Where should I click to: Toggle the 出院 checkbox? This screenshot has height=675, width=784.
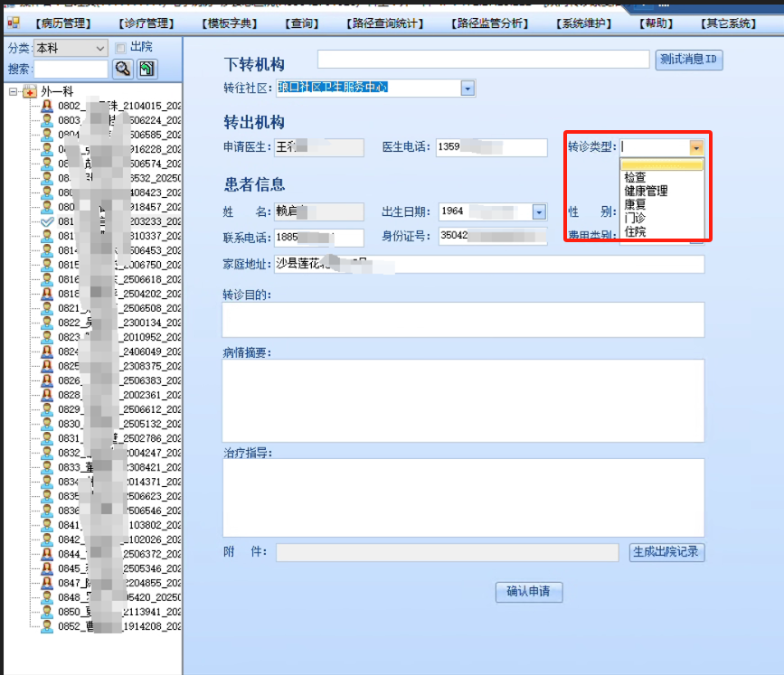[x=120, y=48]
